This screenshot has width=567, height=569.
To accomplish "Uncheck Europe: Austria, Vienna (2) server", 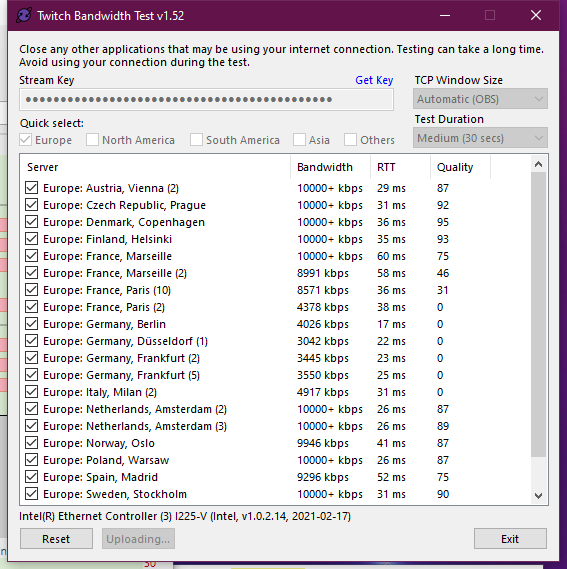I will (32, 188).
